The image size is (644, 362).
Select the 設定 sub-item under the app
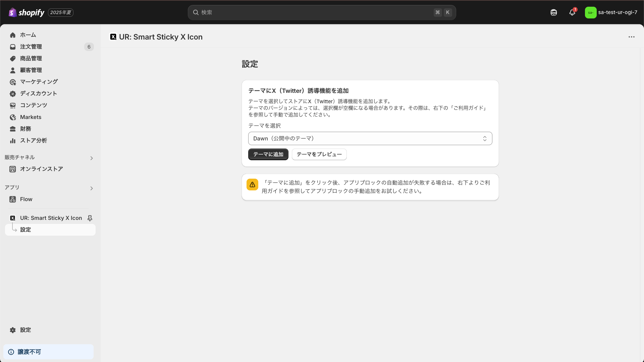25,230
